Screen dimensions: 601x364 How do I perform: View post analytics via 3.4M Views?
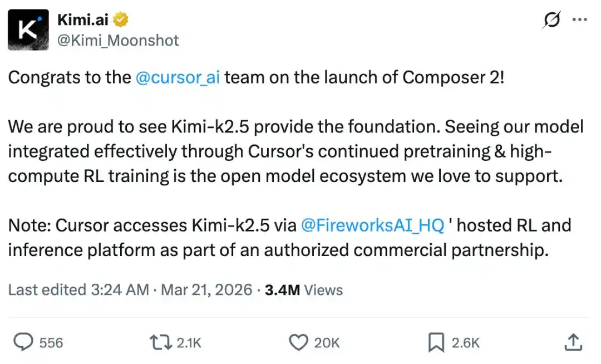(x=304, y=289)
